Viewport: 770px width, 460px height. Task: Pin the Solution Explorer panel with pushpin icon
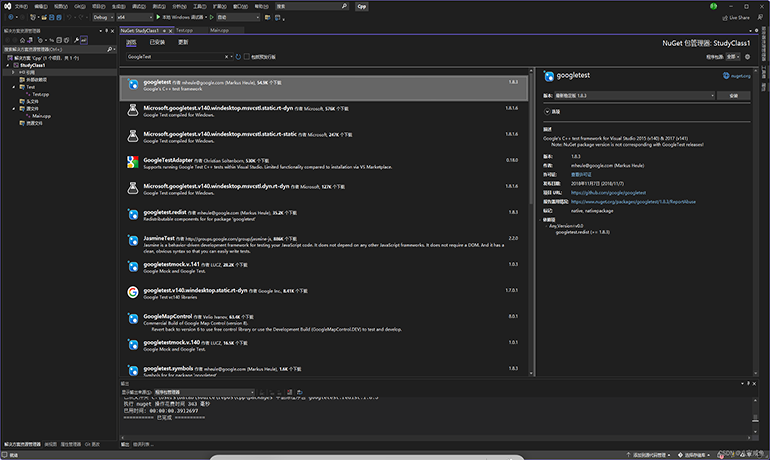click(x=107, y=31)
